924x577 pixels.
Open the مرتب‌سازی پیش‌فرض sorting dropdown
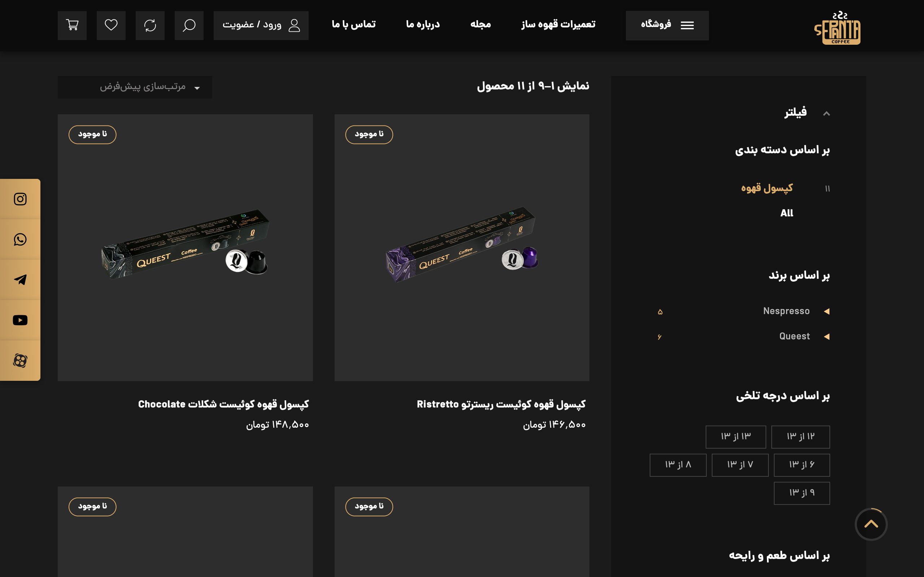(135, 87)
